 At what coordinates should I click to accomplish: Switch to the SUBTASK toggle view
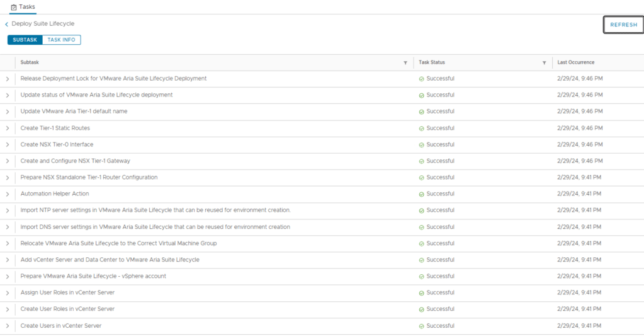[25, 40]
